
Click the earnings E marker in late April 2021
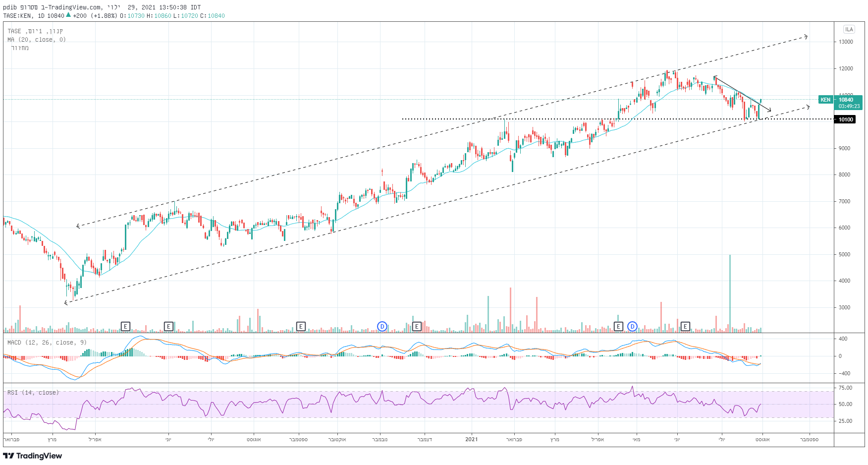tap(618, 326)
